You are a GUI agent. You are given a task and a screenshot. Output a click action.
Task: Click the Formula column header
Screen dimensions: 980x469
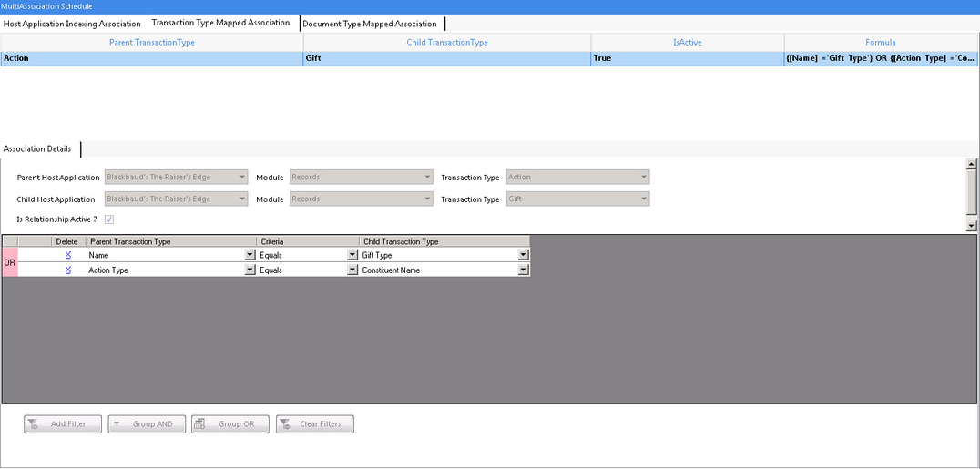tap(881, 43)
